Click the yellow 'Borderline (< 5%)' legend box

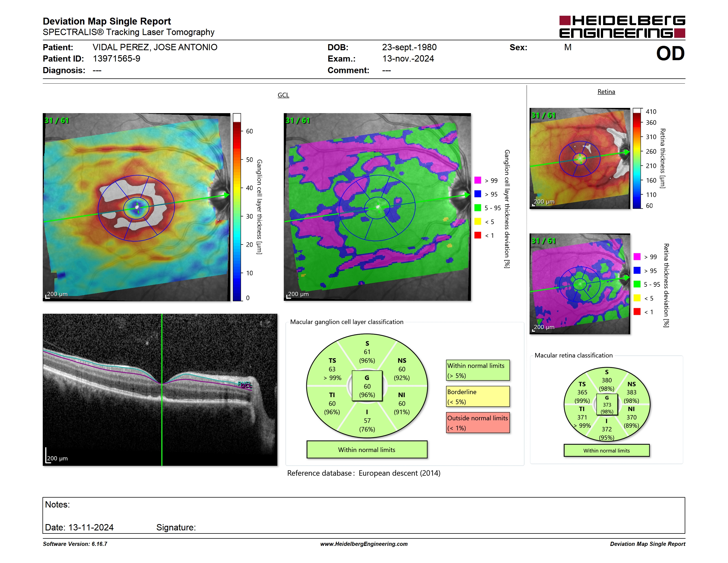[x=478, y=396]
